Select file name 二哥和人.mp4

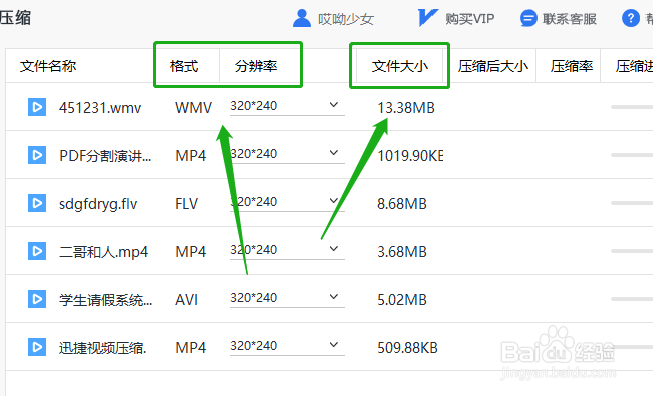[x=103, y=252]
